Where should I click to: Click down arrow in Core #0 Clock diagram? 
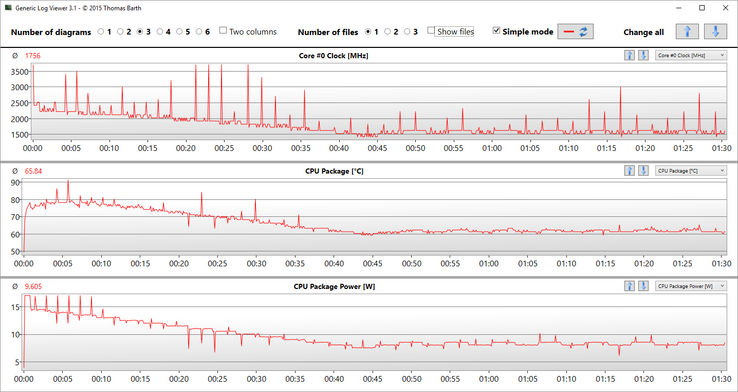click(643, 56)
